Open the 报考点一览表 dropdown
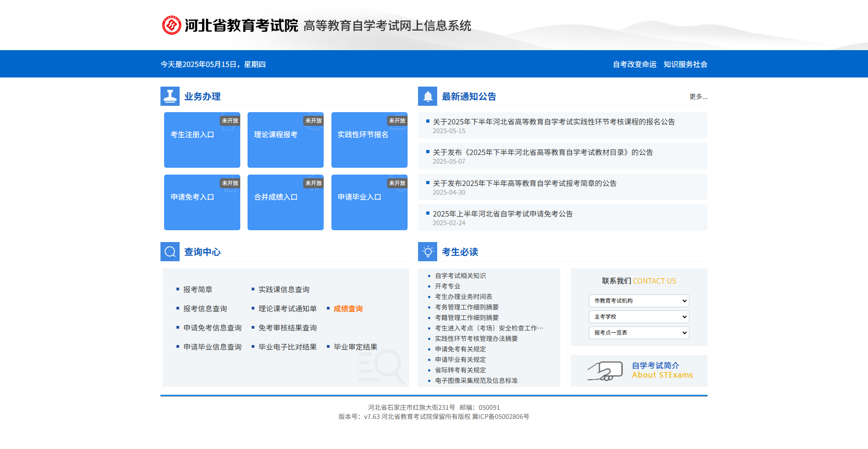 coord(639,333)
